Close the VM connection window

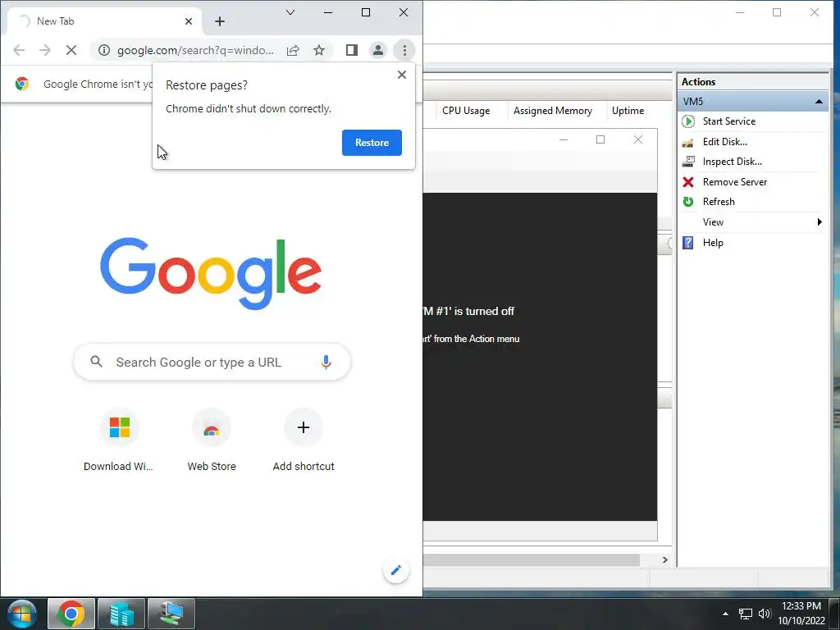[x=637, y=139]
